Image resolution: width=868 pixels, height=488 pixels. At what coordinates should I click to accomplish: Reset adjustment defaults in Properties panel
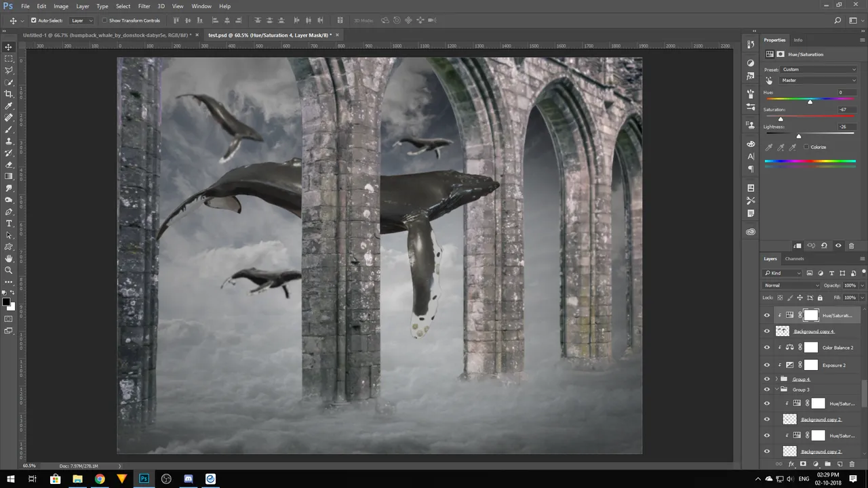click(x=824, y=245)
